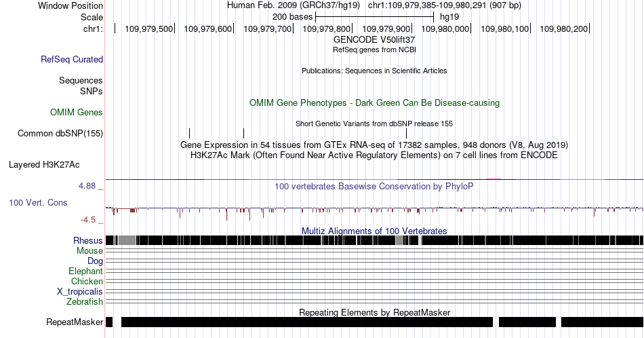Image resolution: width=644 pixels, height=338 pixels.
Task: Click the 109,979,800 ruler position
Action: click(327, 29)
